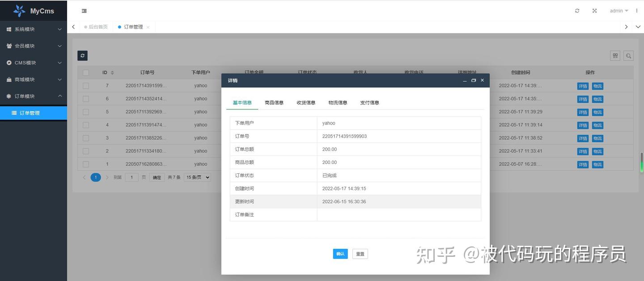The height and width of the screenshot is (281, 644).
Task: Enter fullscreen using the expand icon
Action: (594, 10)
